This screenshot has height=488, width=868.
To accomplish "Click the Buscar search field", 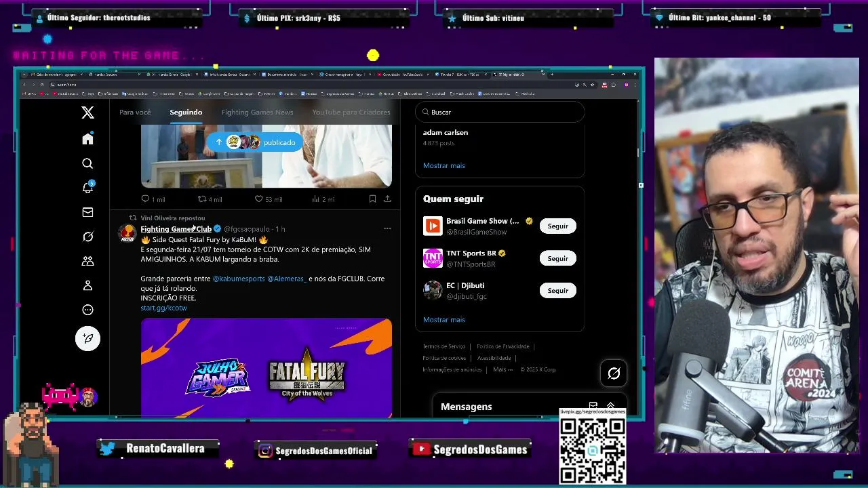I will 500,112.
